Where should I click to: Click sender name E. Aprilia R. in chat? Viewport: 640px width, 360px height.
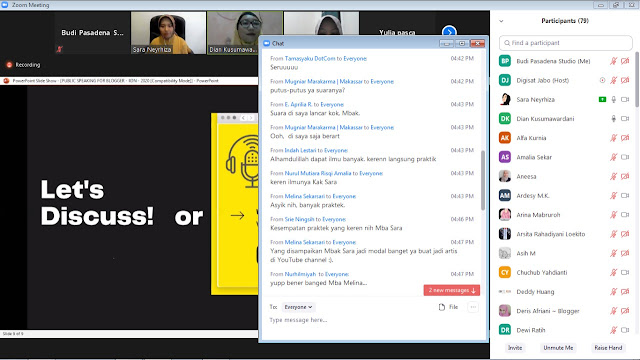point(298,104)
